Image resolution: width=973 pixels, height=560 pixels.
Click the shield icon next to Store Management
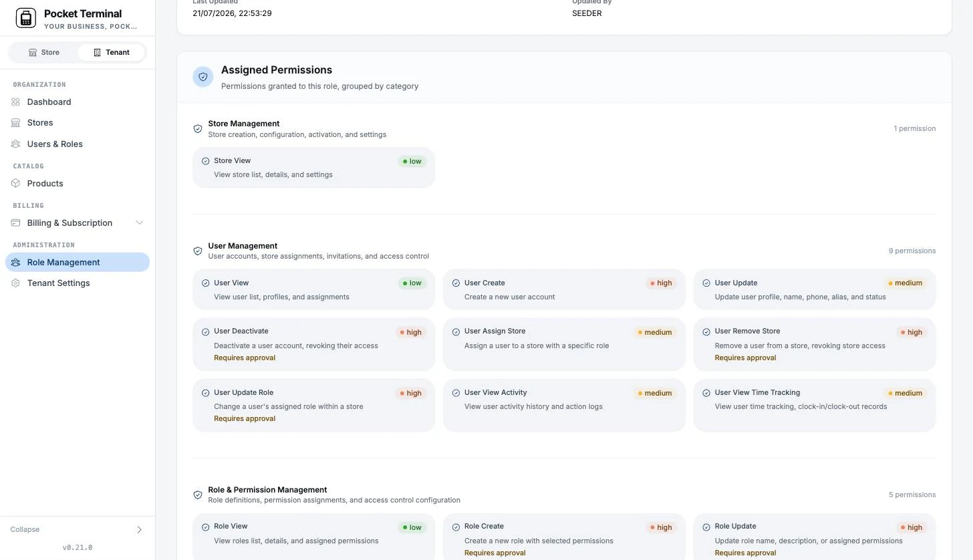(198, 128)
